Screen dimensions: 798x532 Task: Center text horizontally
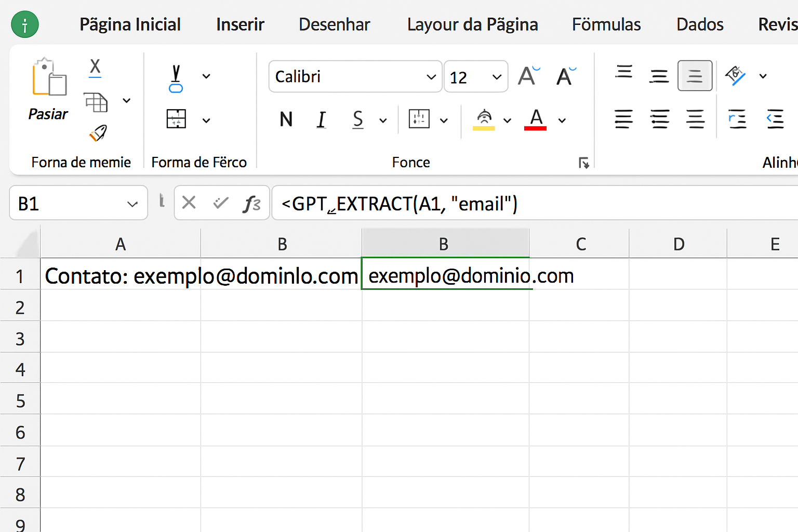click(x=660, y=119)
